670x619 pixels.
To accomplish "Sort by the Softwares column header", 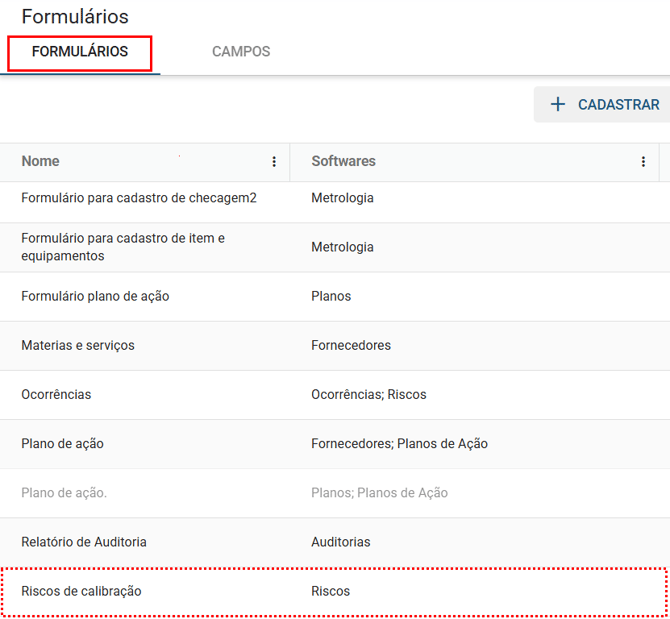I will click(x=343, y=161).
